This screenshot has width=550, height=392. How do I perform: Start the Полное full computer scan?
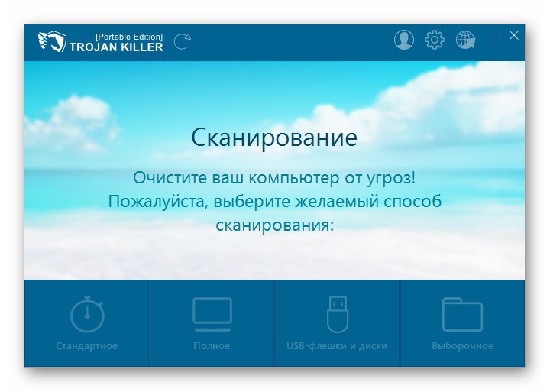tap(212, 323)
